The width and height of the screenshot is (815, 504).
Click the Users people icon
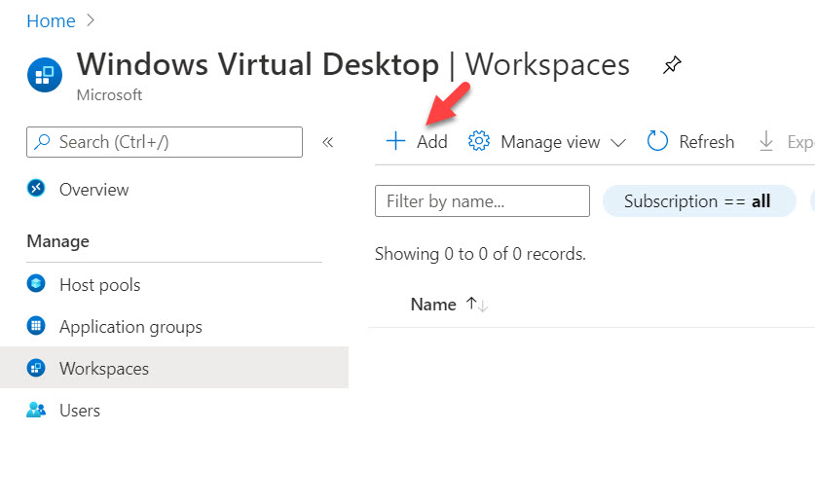tap(36, 410)
